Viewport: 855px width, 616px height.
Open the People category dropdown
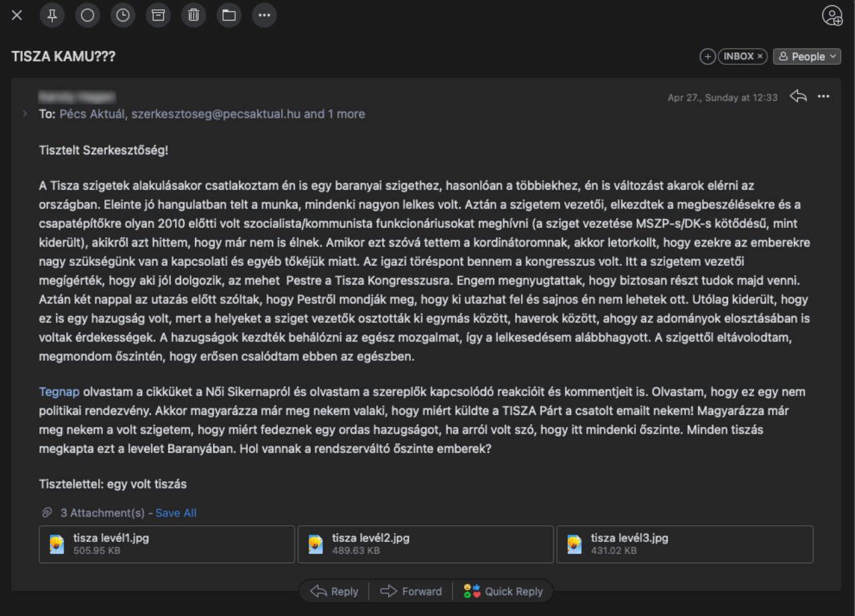pyautogui.click(x=807, y=57)
